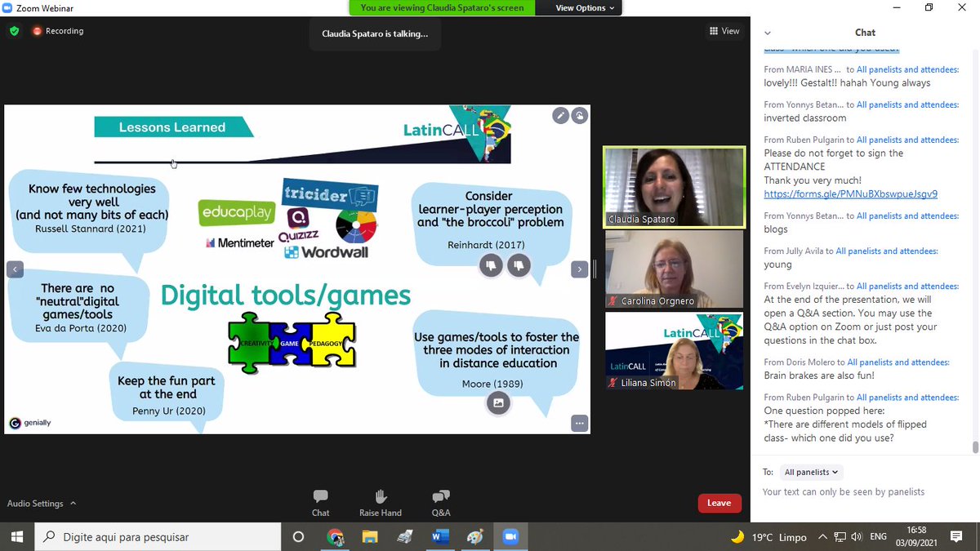The width and height of the screenshot is (980, 551).
Task: Click the Russell Stannard (2021) speech bubble
Action: click(x=91, y=209)
